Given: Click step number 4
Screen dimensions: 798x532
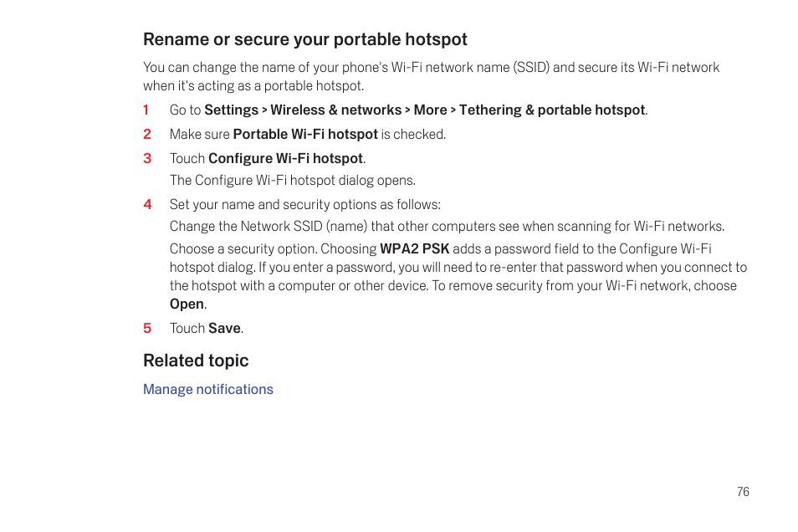Looking at the screenshot, I should click(x=147, y=204).
